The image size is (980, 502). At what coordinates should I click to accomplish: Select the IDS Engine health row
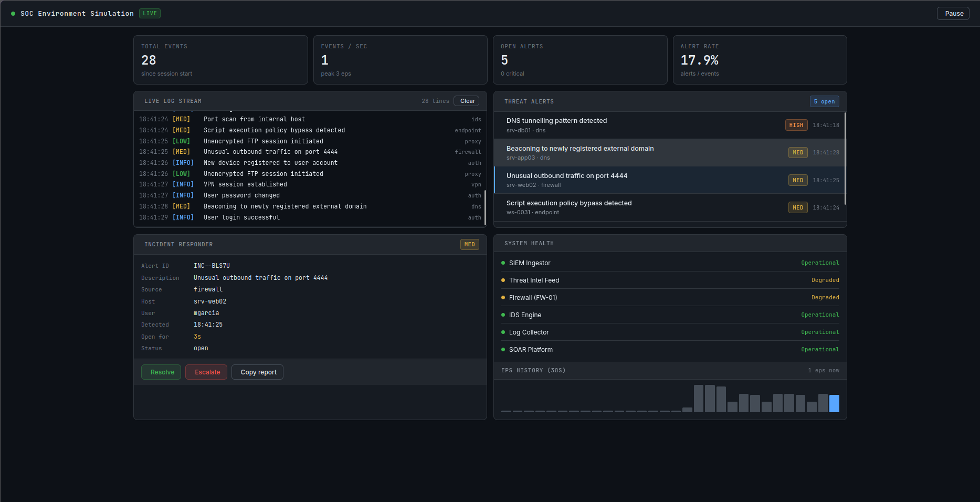pos(670,315)
